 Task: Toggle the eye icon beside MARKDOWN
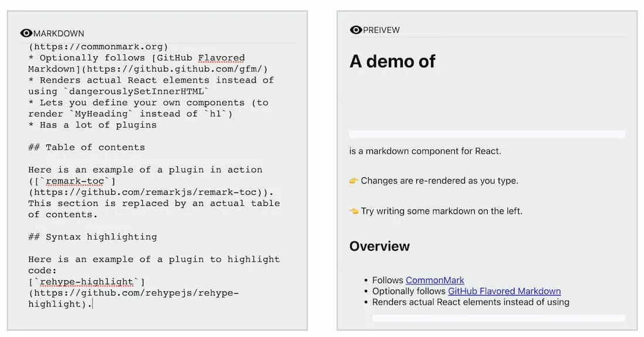tap(26, 33)
